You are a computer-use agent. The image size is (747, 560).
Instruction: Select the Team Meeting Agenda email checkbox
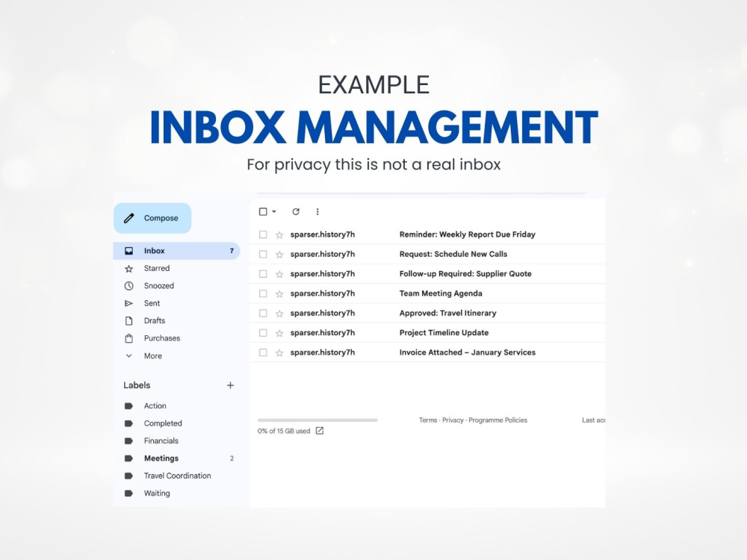(x=263, y=293)
